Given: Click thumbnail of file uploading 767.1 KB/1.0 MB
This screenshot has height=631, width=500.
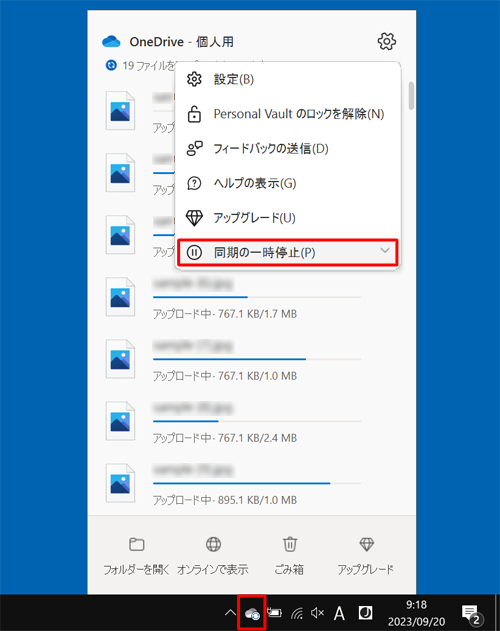Looking at the screenshot, I should pos(120,359).
